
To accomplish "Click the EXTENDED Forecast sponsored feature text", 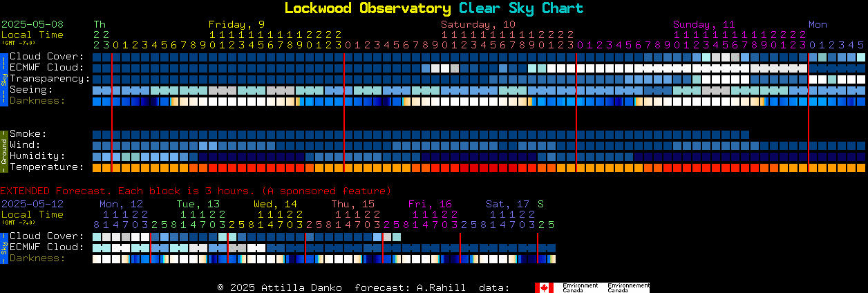I will click(x=196, y=190).
